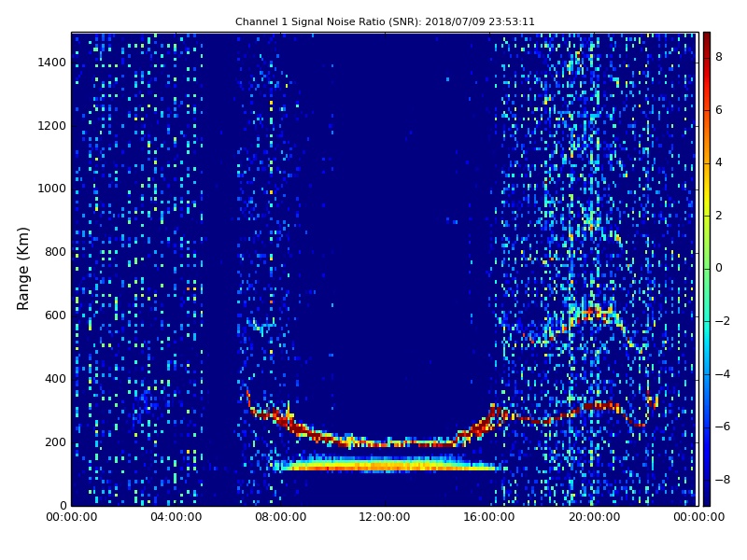Screen dimensions: 747x560
Task: Click the chart title with the SNR timestamp
Action: click(385, 21)
